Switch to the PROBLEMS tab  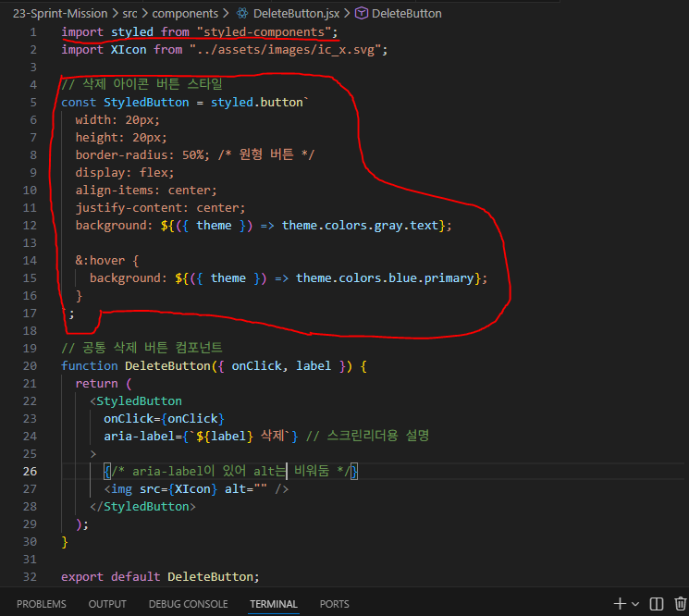click(42, 604)
